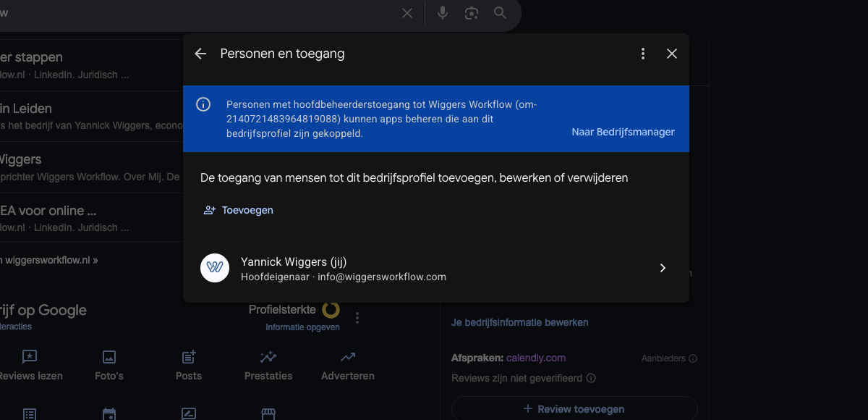This screenshot has height=420, width=868.
Task: Click Je bedrijfsinformatie bewerken link
Action: tap(520, 322)
